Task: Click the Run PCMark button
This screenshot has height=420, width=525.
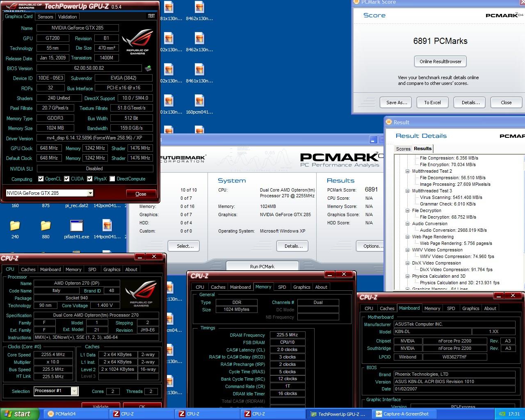Action: point(262,266)
